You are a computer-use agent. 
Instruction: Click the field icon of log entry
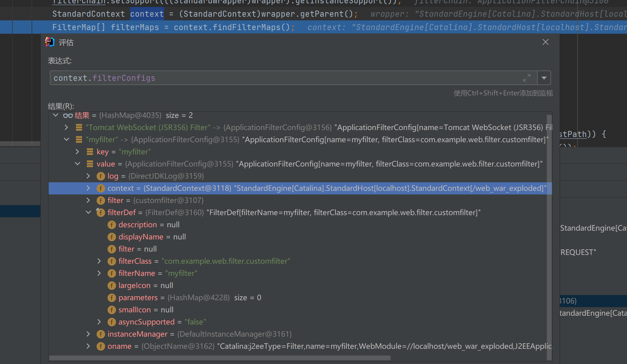click(101, 176)
